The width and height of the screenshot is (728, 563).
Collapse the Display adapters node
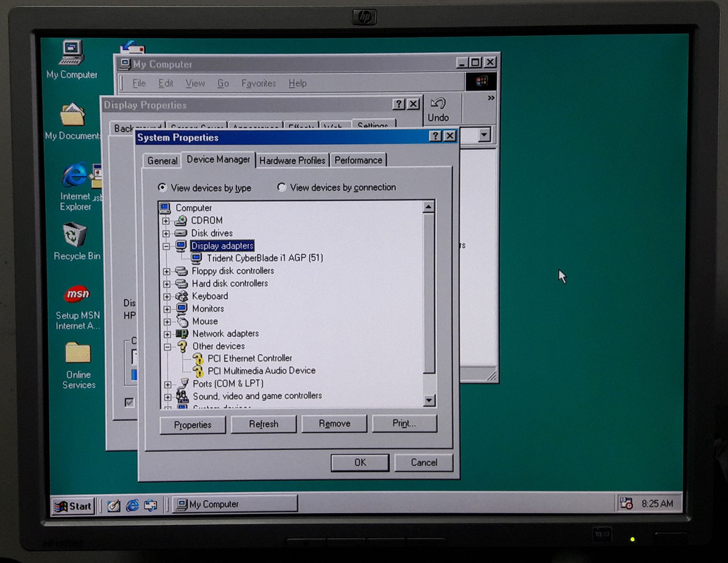[x=165, y=246]
